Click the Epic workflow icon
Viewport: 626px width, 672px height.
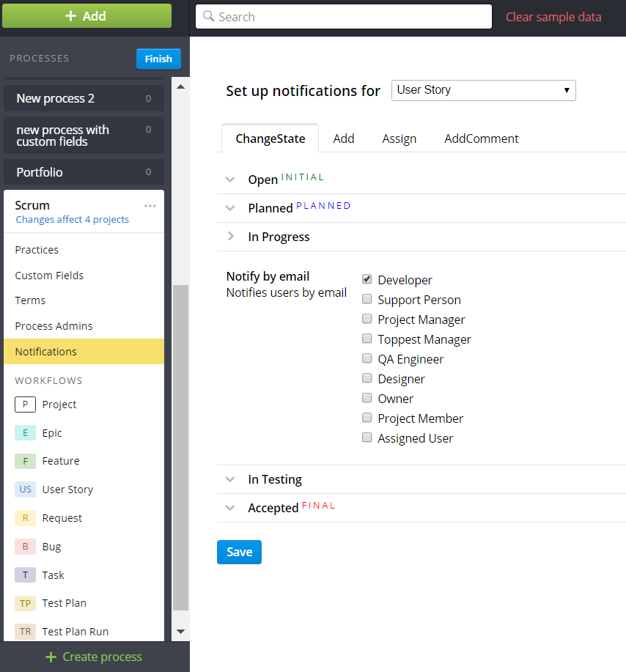pyautogui.click(x=25, y=433)
